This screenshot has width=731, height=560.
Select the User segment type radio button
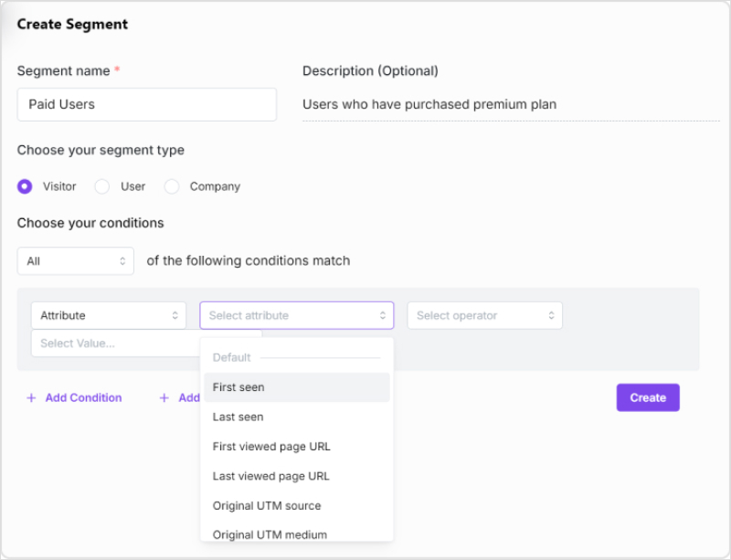click(102, 186)
